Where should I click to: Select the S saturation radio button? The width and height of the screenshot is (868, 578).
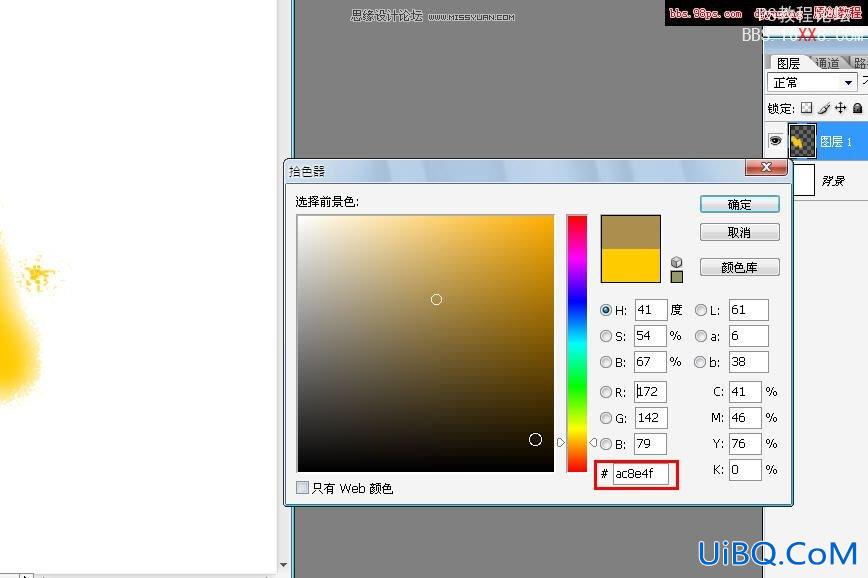tap(606, 336)
